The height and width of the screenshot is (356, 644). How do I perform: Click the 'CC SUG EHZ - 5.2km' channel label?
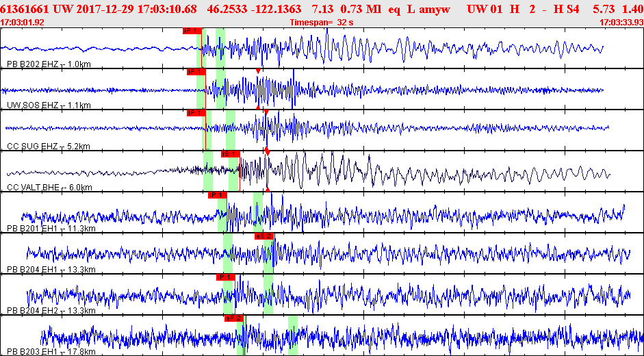[x=49, y=147]
